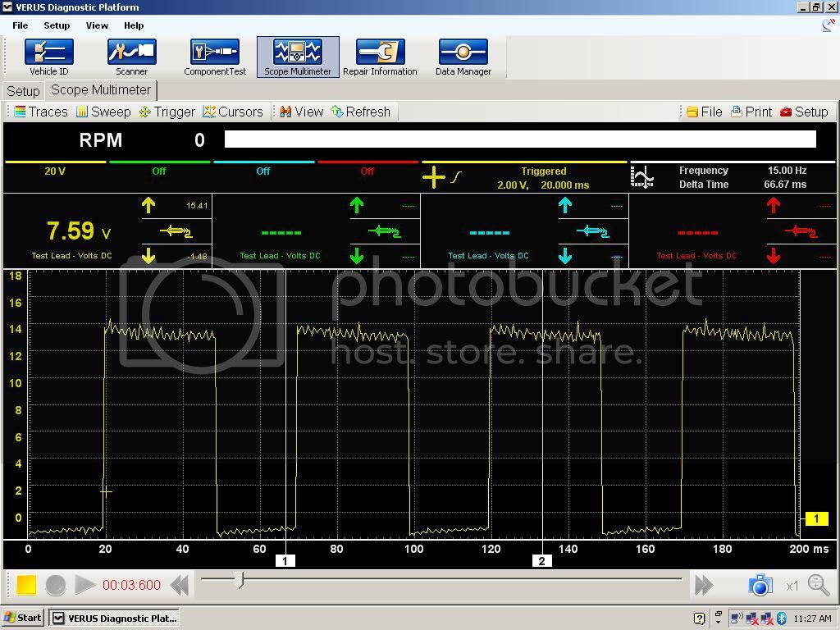Launch the Scanner module

pyautogui.click(x=131, y=57)
